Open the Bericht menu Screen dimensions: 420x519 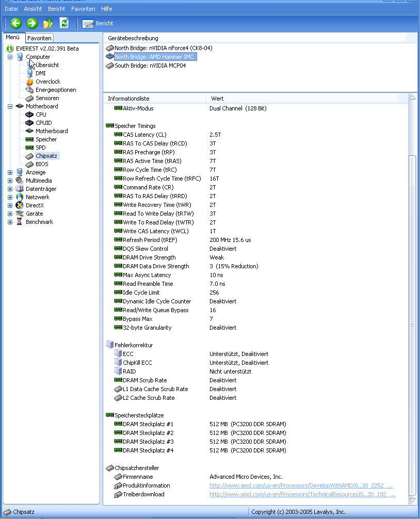point(57,9)
